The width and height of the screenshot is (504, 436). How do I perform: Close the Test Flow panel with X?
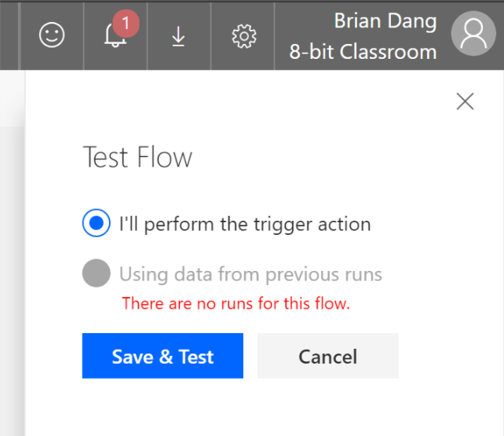click(x=465, y=101)
